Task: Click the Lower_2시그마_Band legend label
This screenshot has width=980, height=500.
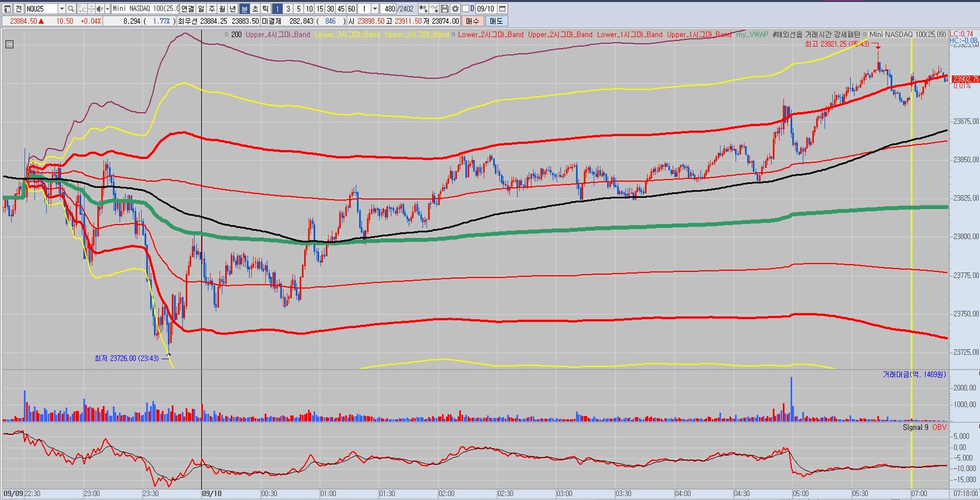Action: tap(491, 35)
